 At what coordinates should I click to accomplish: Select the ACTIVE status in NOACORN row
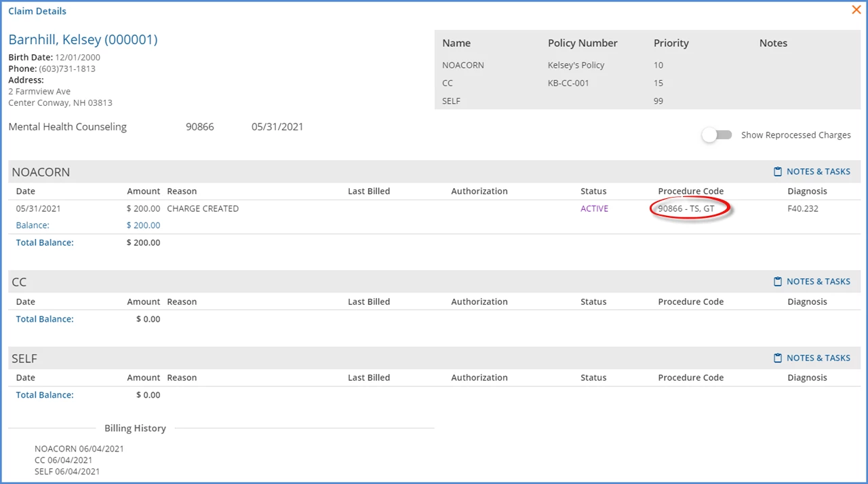595,208
